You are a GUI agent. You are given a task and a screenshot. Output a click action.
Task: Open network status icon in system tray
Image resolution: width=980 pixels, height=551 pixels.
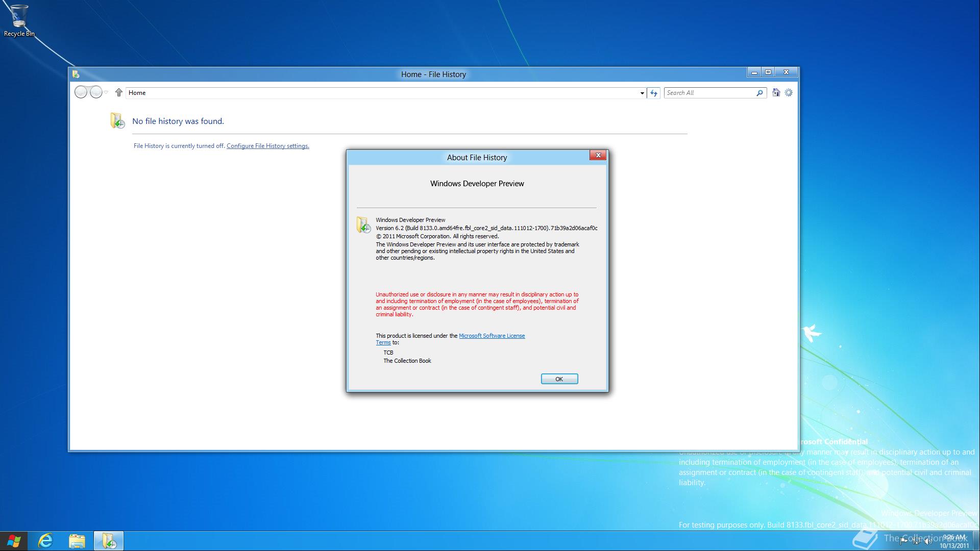tap(916, 541)
